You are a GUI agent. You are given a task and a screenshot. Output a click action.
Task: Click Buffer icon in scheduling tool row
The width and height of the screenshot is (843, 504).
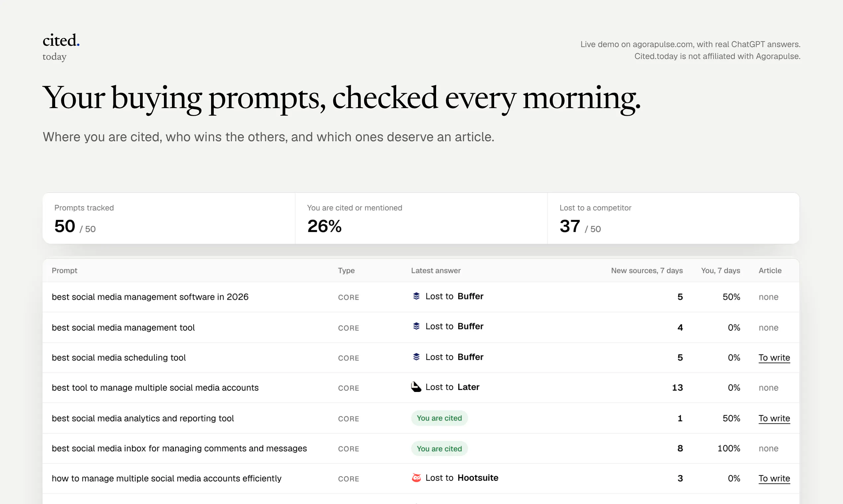coord(417,357)
